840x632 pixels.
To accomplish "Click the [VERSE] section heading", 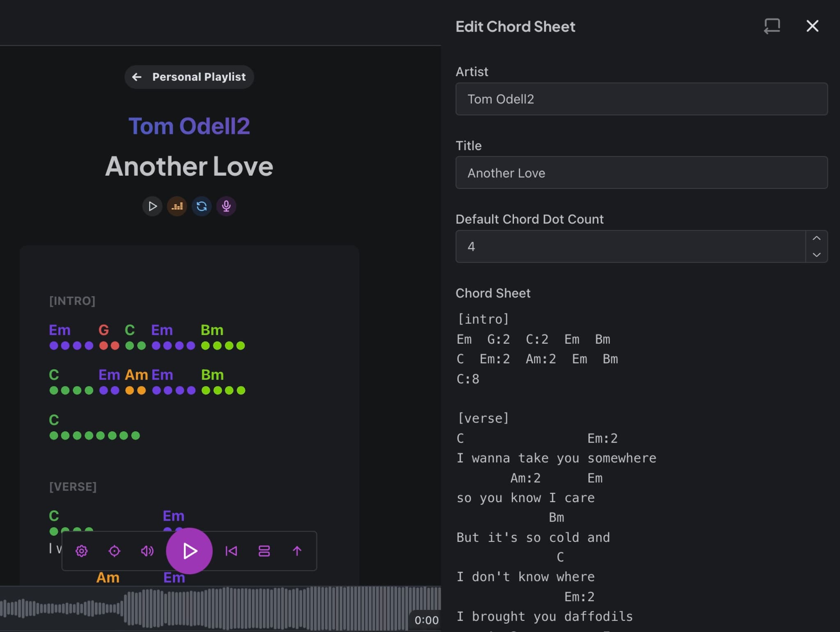I will coord(73,487).
